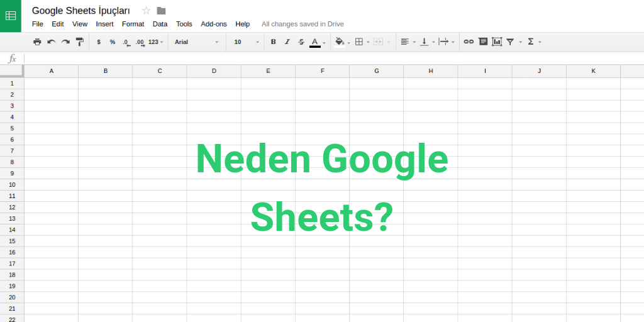Open the font size 10 dropdown
Image resolution: width=644 pixels, height=322 pixels.
pos(247,42)
